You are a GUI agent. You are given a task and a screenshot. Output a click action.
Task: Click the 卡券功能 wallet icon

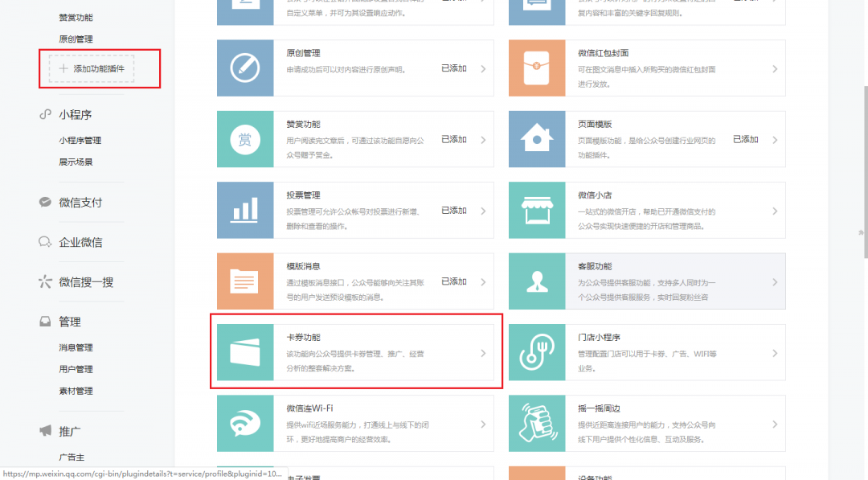click(x=245, y=354)
